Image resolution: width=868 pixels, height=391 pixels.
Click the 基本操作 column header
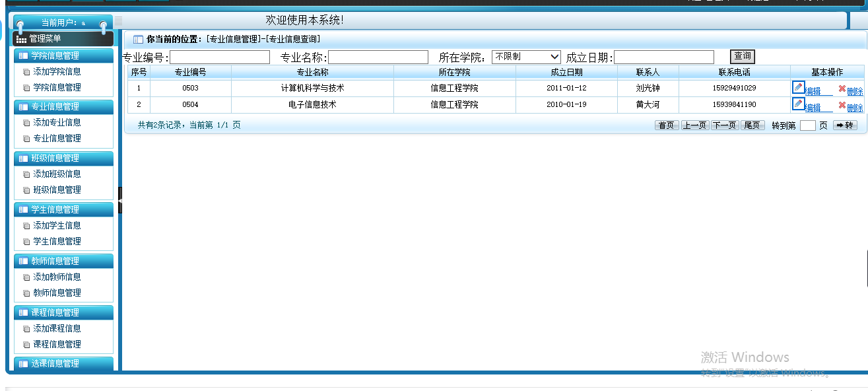tap(827, 72)
